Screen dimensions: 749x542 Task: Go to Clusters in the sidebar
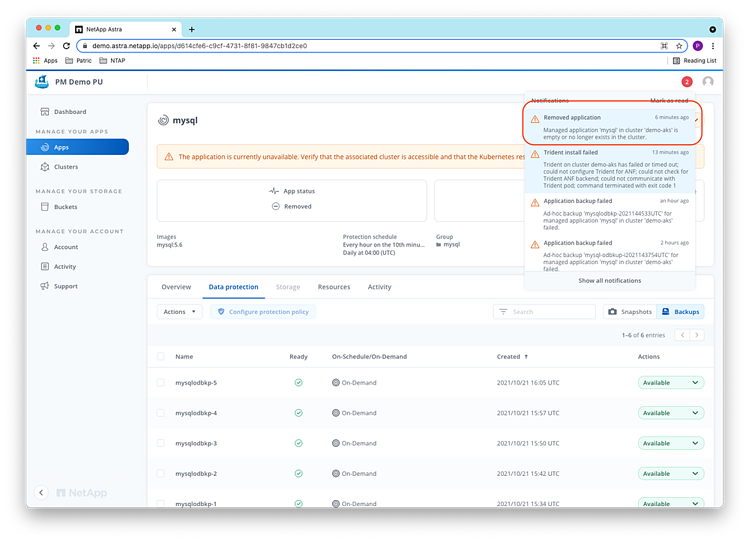(65, 167)
